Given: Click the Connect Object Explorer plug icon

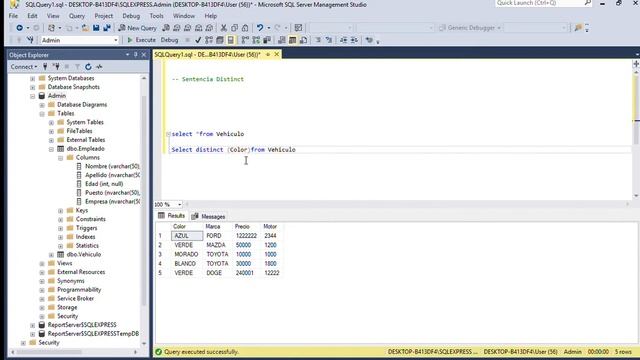Looking at the screenshot, I should point(45,67).
